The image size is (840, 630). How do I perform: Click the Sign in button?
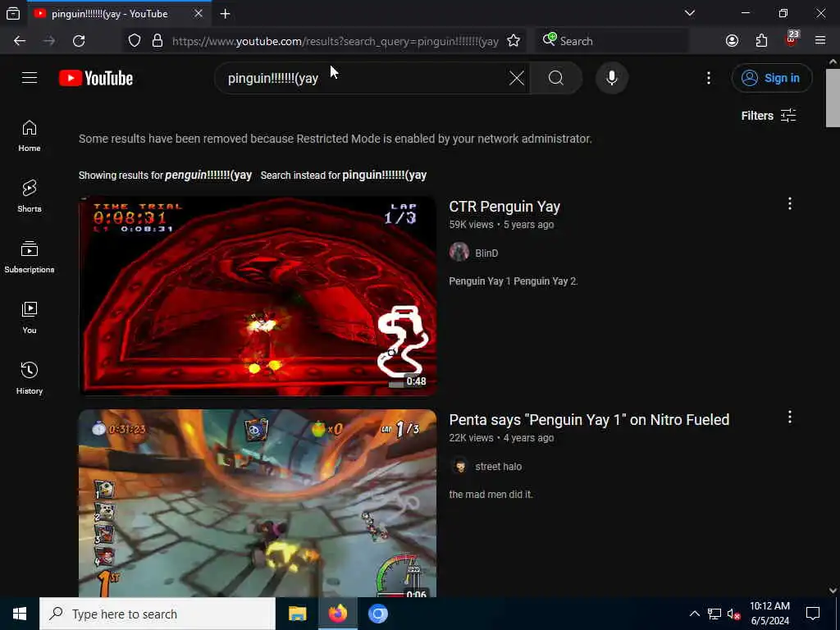click(x=771, y=78)
